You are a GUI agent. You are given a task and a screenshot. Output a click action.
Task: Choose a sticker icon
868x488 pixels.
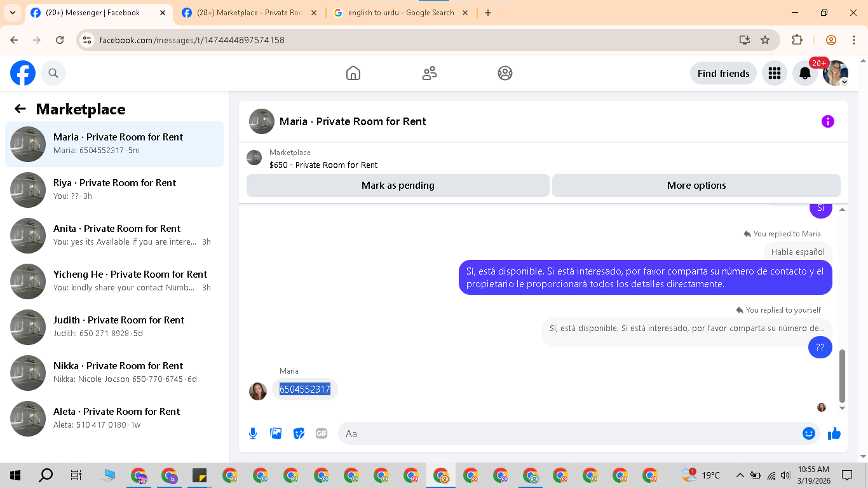coord(299,433)
